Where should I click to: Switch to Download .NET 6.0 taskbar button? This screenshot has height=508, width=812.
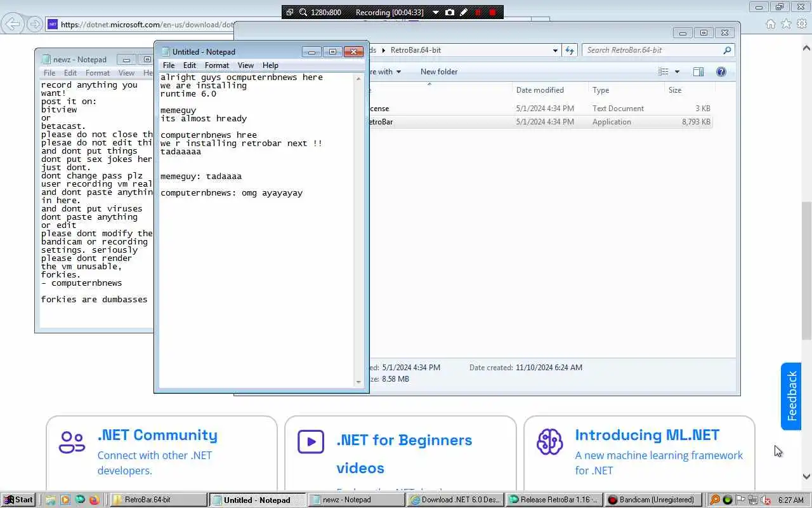[x=455, y=500]
